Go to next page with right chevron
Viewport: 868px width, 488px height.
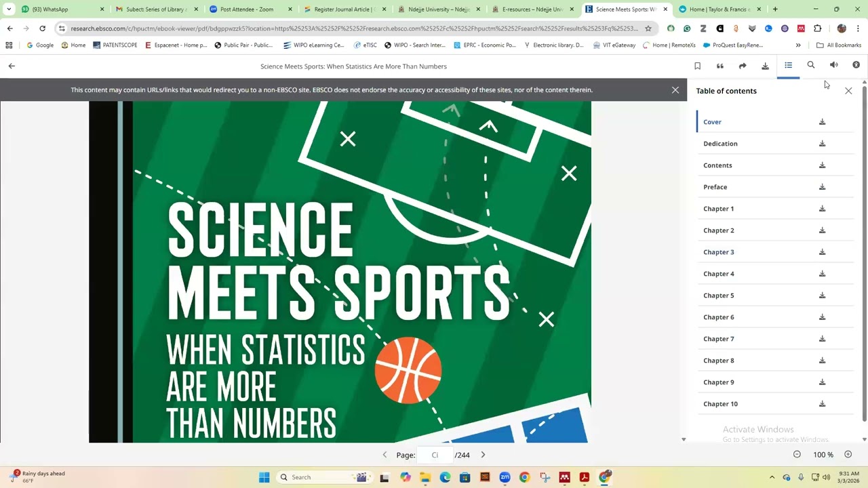coord(483,455)
